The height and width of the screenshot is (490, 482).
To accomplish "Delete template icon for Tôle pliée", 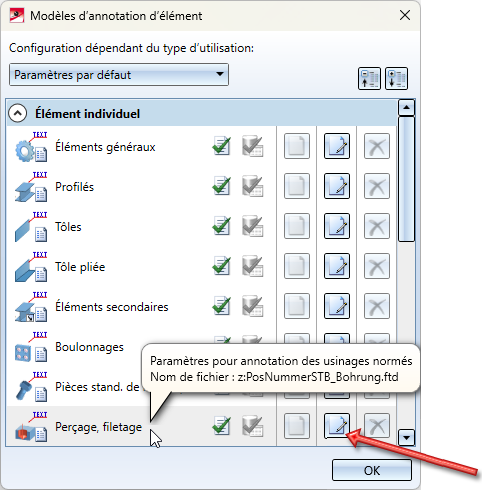I will pyautogui.click(x=377, y=266).
